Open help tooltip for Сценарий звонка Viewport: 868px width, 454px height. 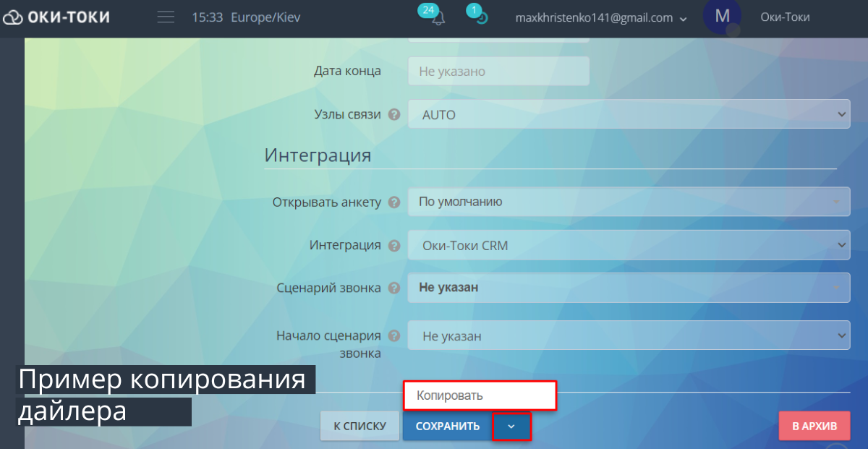[393, 288]
